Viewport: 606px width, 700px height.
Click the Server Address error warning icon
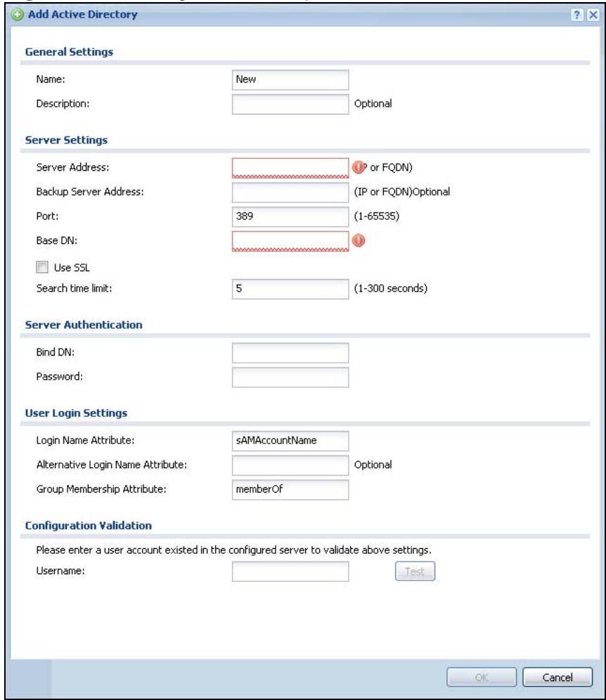pos(358,167)
